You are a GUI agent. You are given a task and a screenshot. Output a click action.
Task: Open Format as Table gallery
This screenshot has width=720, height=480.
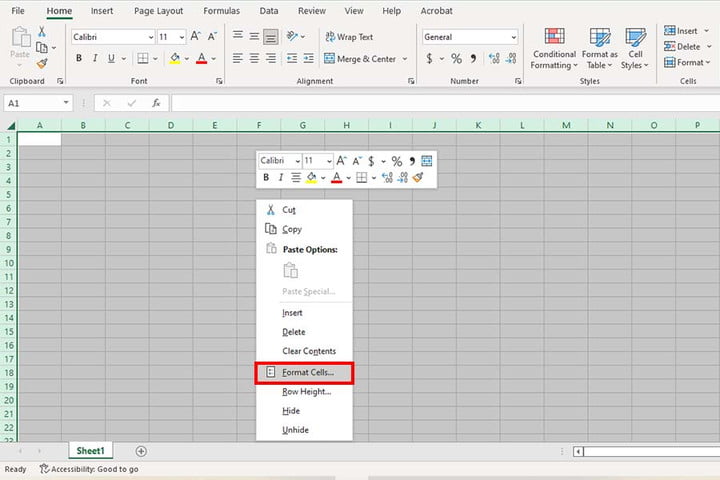[600, 48]
